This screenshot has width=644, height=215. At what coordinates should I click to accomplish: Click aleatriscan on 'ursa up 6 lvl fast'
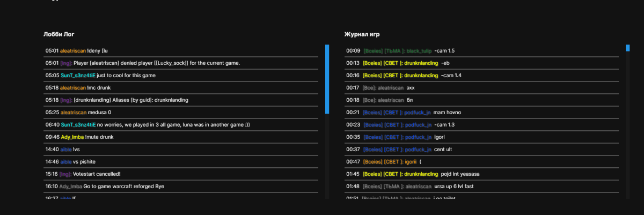(x=416, y=187)
